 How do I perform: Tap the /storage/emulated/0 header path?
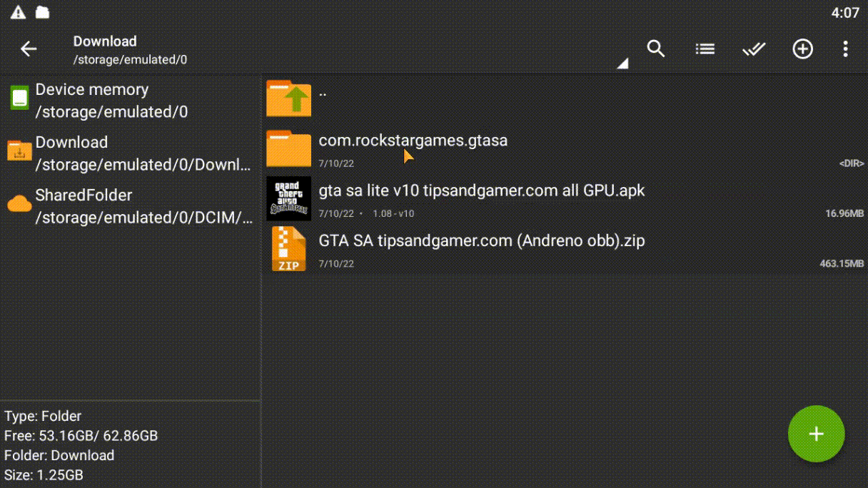(x=130, y=60)
